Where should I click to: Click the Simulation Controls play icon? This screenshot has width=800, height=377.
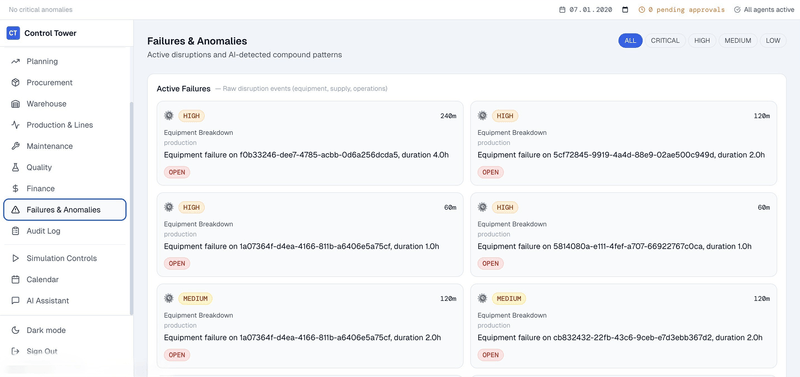click(x=15, y=258)
